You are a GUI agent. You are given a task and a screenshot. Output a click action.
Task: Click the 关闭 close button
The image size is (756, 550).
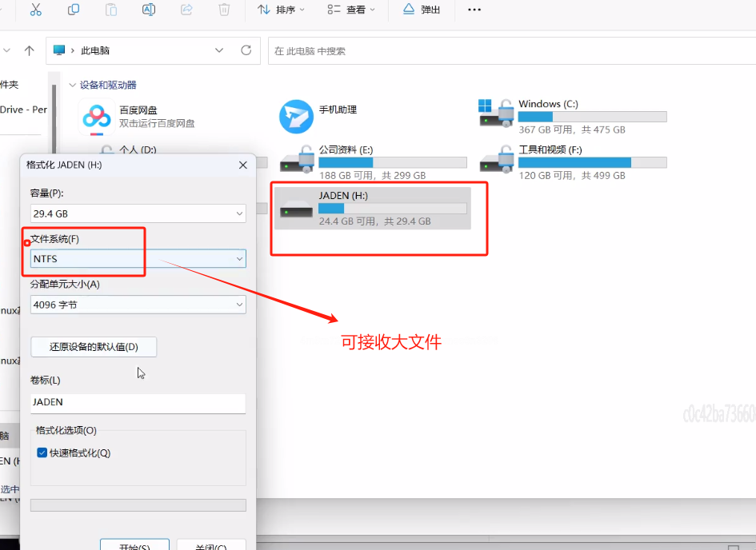(x=211, y=545)
